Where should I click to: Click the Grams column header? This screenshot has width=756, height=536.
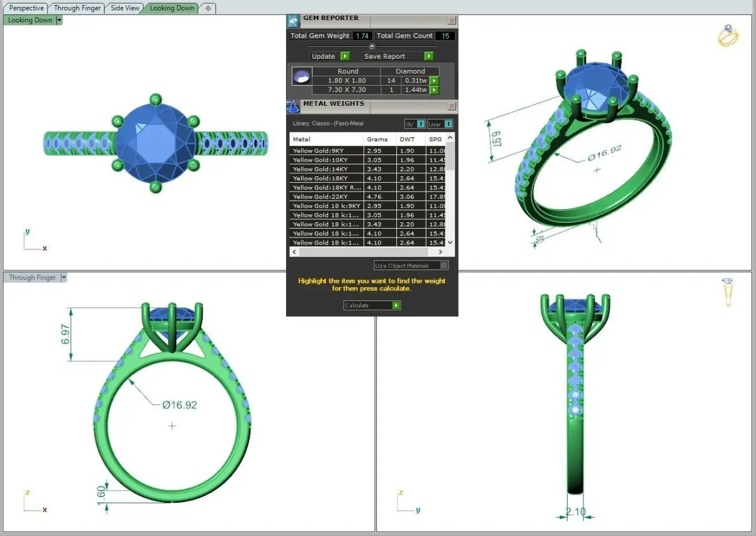(380, 139)
